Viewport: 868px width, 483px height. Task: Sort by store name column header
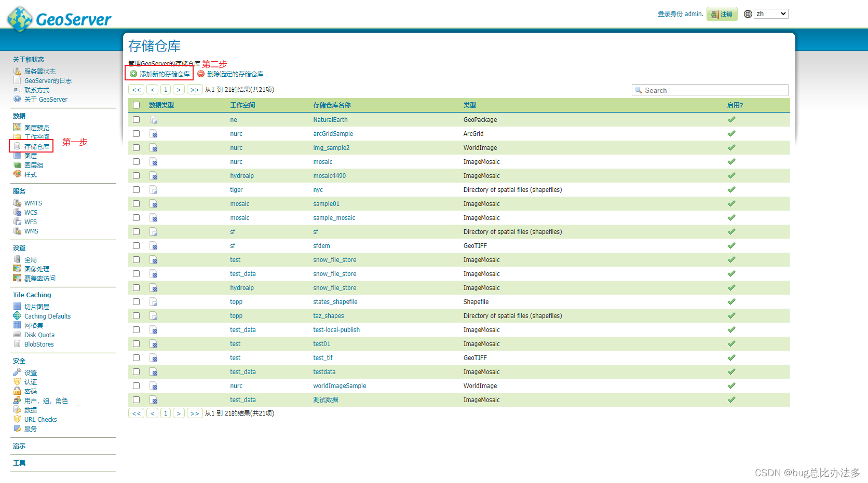[332, 105]
